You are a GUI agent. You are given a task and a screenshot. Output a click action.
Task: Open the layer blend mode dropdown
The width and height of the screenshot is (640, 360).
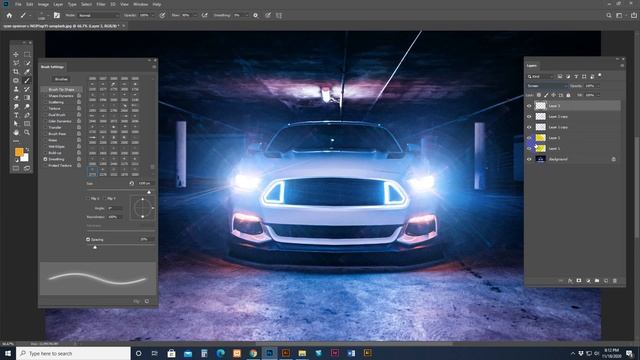(547, 86)
